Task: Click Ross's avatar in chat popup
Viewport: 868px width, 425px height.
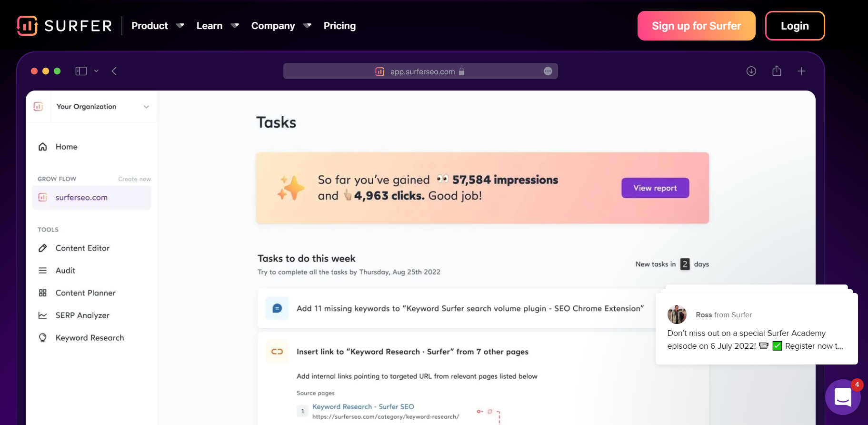Action: pos(677,314)
